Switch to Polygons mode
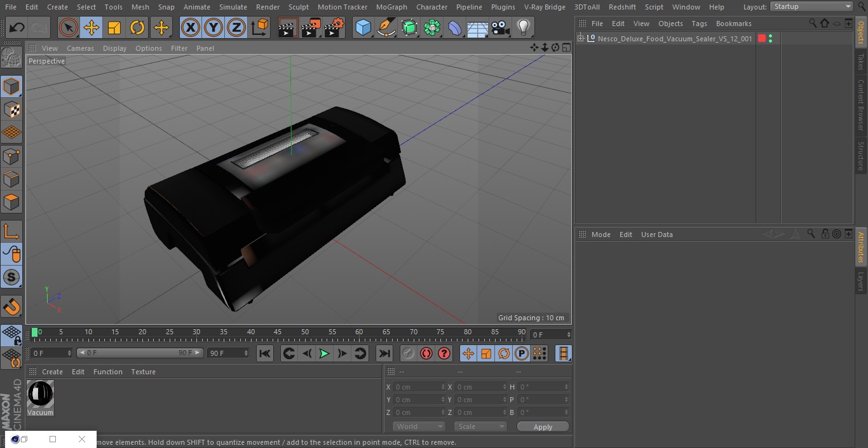The height and width of the screenshot is (448, 868). click(x=11, y=203)
